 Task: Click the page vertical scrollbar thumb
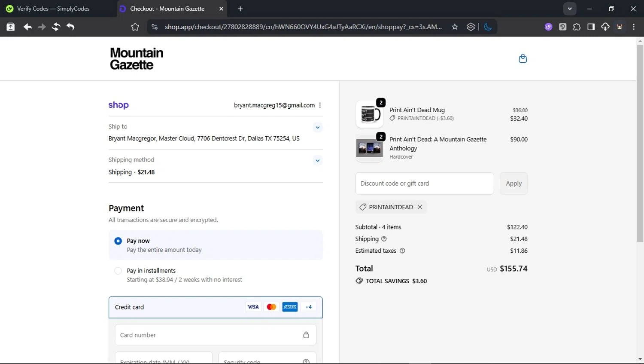tap(640, 143)
